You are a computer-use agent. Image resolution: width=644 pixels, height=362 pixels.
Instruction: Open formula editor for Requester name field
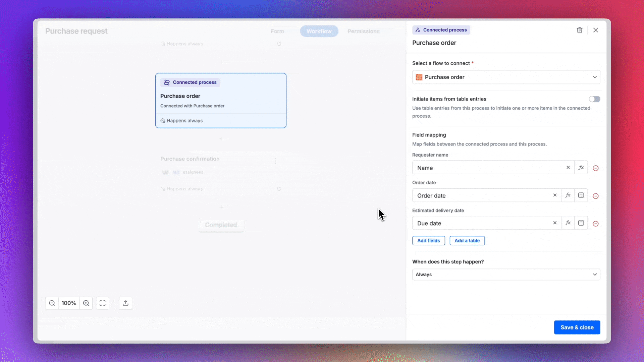(x=581, y=167)
